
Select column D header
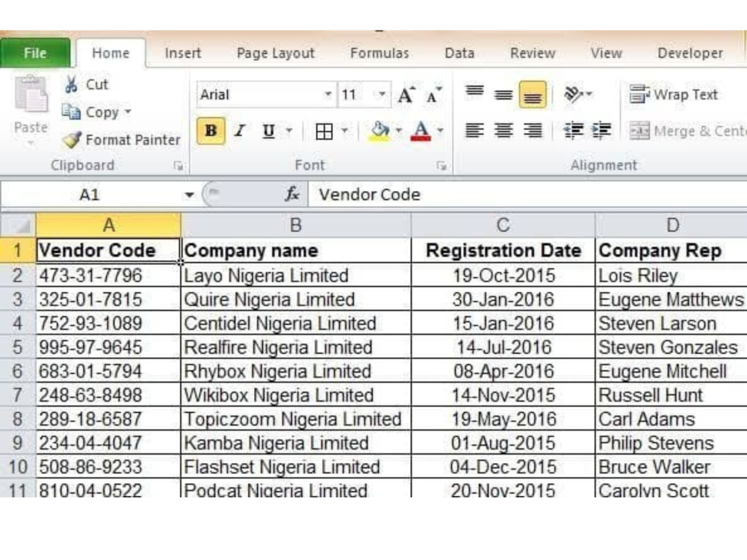pyautogui.click(x=672, y=225)
